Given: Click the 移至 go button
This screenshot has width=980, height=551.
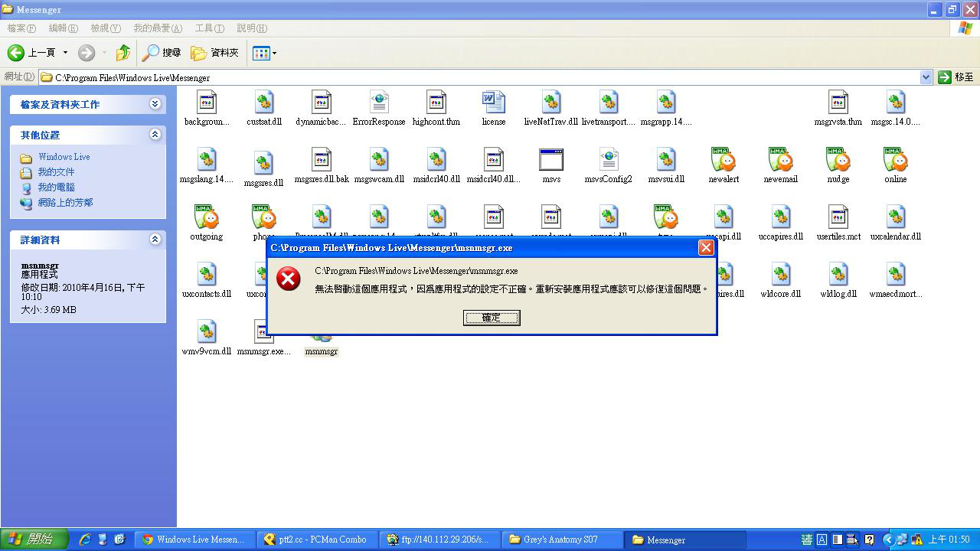Looking at the screenshot, I should 956,77.
